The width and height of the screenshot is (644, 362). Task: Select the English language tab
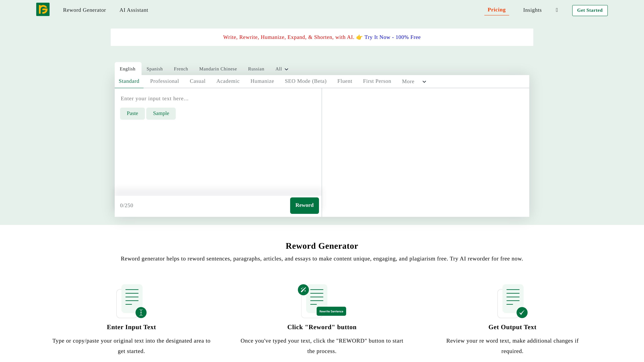(127, 69)
